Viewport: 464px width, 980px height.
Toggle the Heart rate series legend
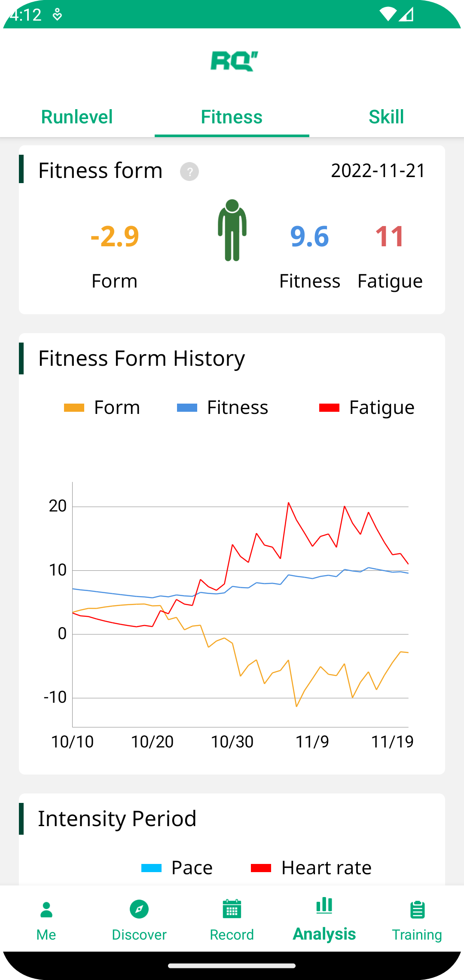[x=311, y=868]
